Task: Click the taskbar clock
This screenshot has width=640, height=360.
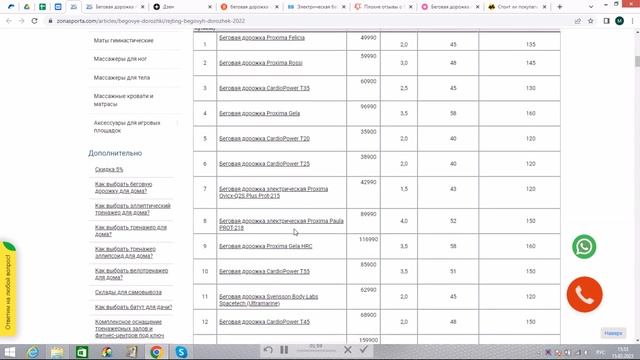Action: [623, 352]
